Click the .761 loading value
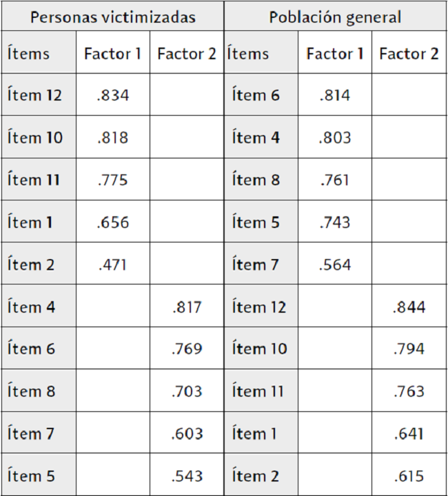Viewport: 448px width, 496px height. coord(335,180)
